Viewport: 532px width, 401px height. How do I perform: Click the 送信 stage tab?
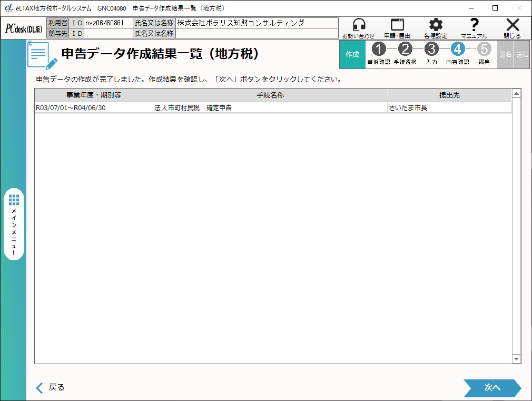[x=522, y=55]
